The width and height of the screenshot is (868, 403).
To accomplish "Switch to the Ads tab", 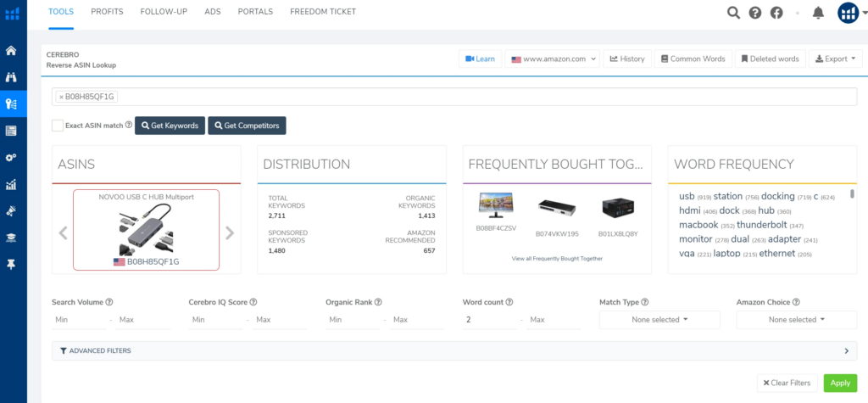I will point(213,12).
